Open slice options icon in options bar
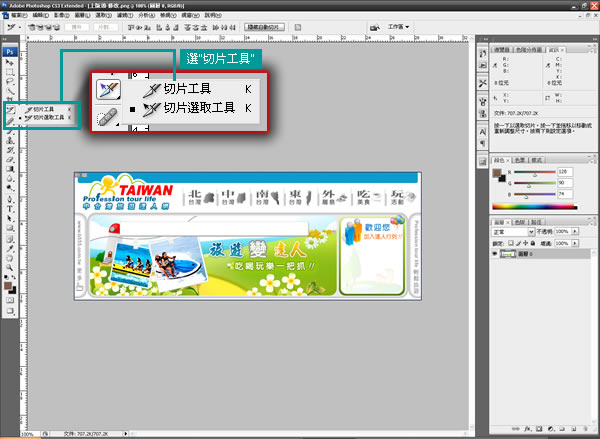Viewport: 600px width, 439px height. click(298, 27)
